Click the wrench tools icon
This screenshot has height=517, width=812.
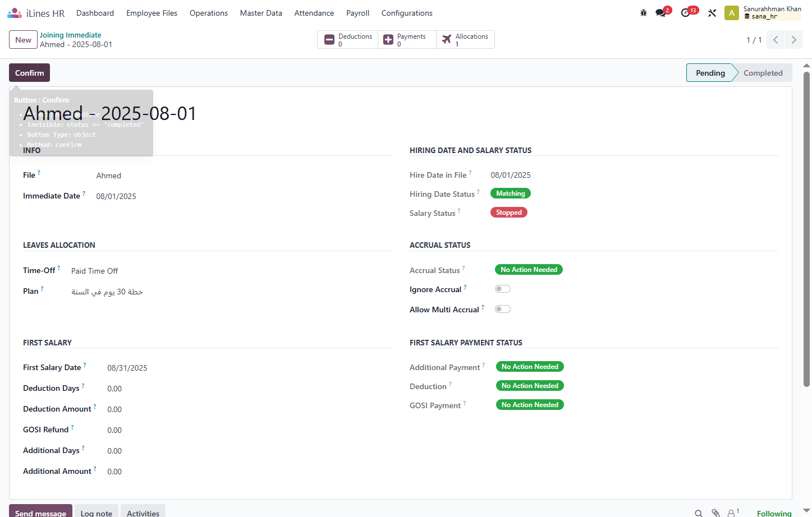point(712,13)
